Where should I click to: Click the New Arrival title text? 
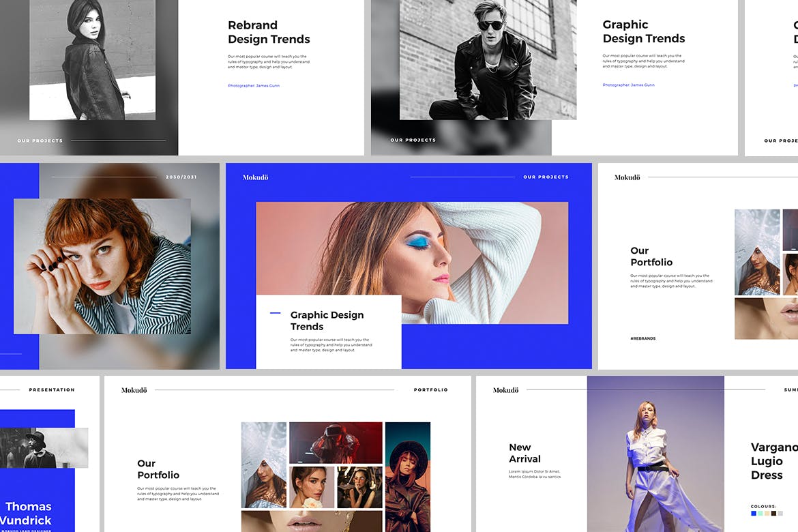pos(524,453)
